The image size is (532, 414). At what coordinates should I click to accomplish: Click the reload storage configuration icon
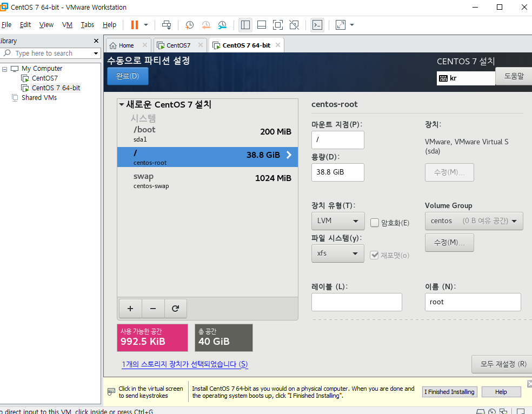pos(175,309)
